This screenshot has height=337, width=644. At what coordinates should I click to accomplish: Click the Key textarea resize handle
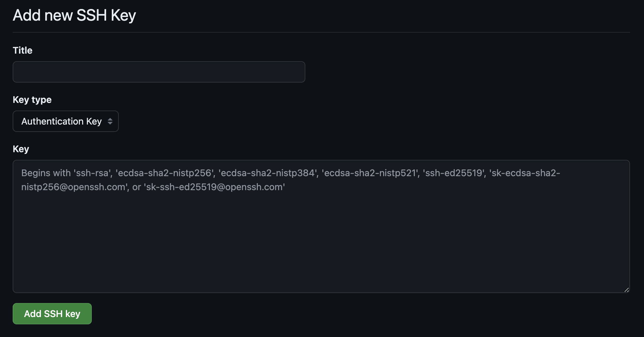626,290
